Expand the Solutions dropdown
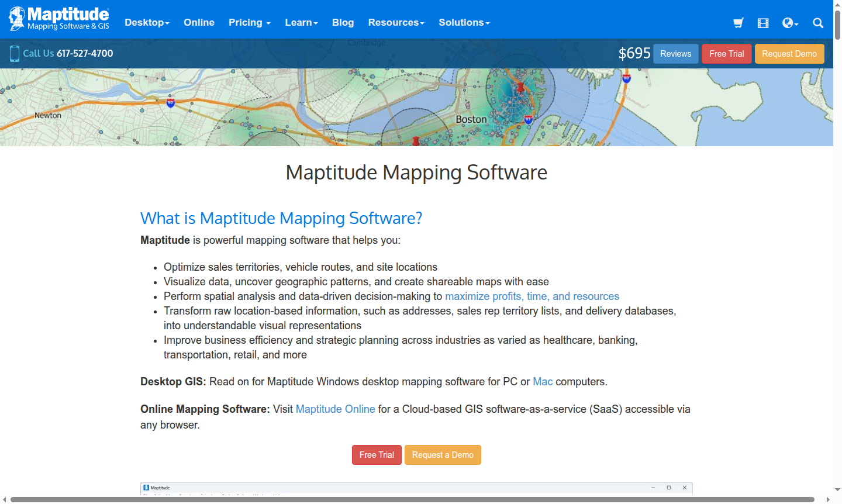This screenshot has height=504, width=842. pyautogui.click(x=463, y=22)
